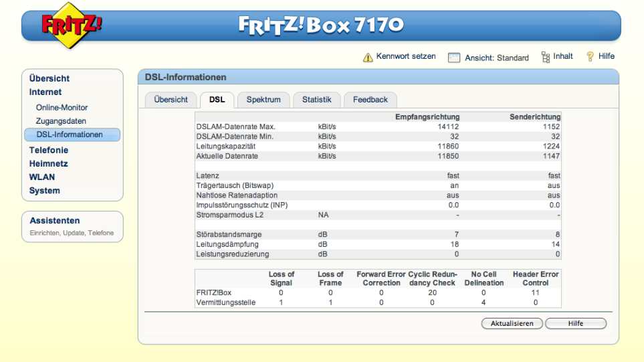Image resolution: width=644 pixels, height=362 pixels.
Task: Click the Senderichtung column header
Action: point(535,117)
